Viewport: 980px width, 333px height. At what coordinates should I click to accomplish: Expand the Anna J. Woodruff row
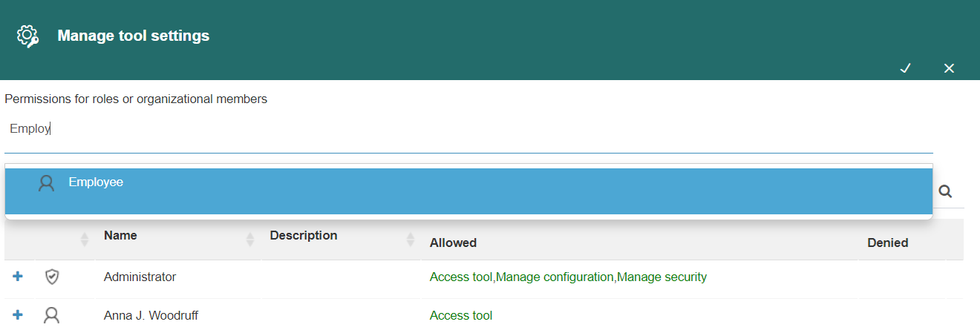pyautogui.click(x=18, y=315)
